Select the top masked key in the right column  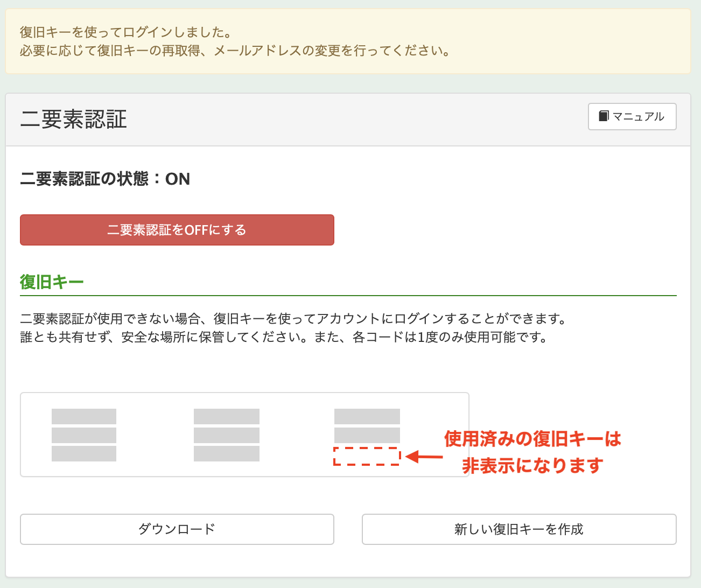coord(367,415)
